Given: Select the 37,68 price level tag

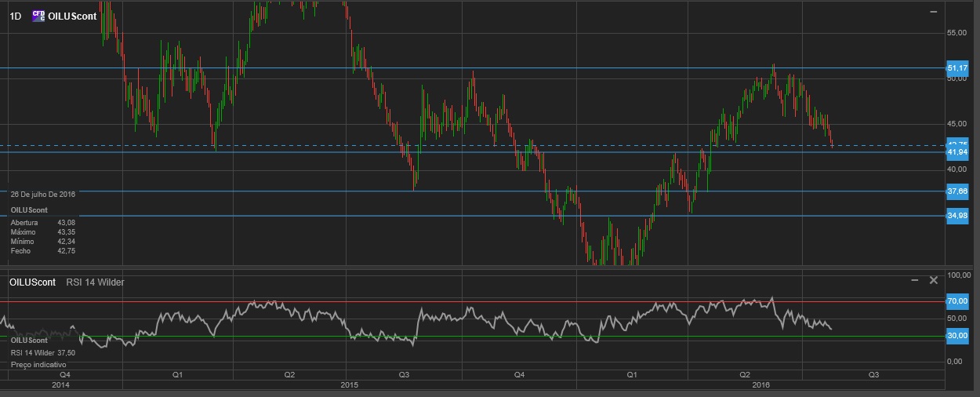Looking at the screenshot, I should 957,191.
